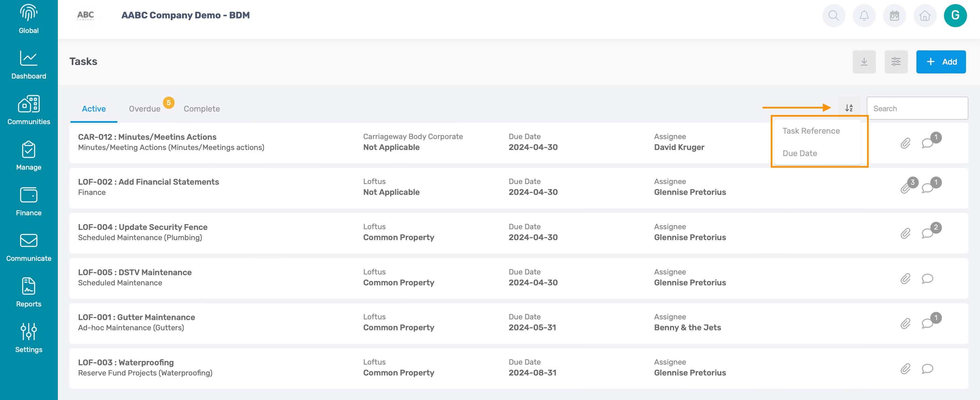
Task: Open comments for LOF-003 task
Action: (x=928, y=369)
